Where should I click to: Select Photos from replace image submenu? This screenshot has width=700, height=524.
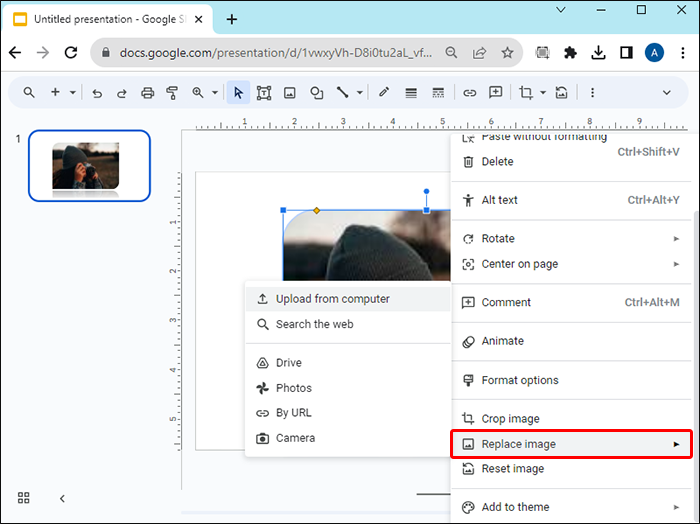tap(348, 388)
